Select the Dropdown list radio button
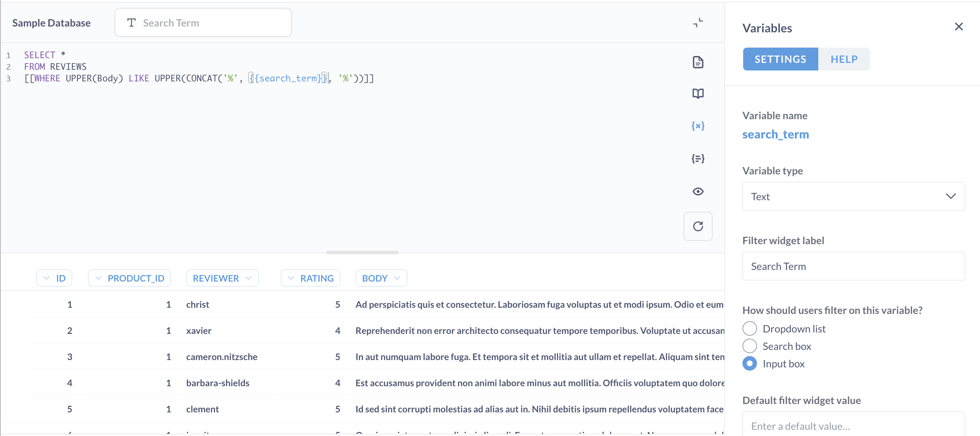The height and width of the screenshot is (436, 980). coord(749,328)
